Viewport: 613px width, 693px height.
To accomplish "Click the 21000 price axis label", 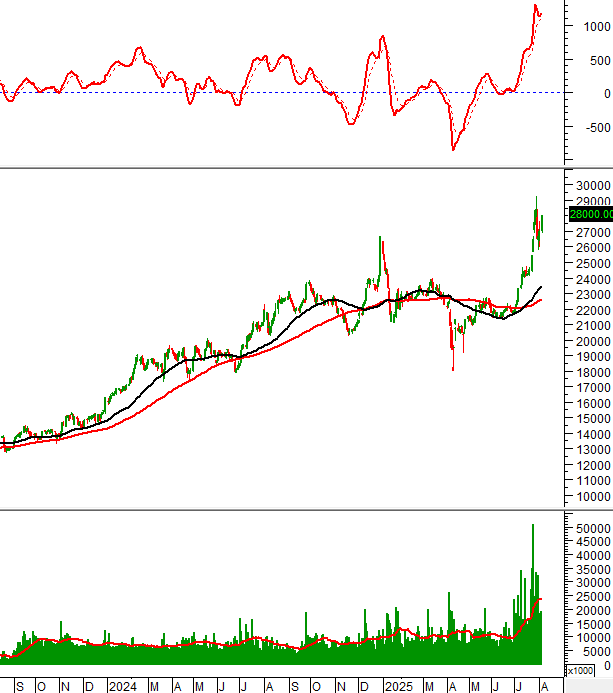I will (x=594, y=326).
